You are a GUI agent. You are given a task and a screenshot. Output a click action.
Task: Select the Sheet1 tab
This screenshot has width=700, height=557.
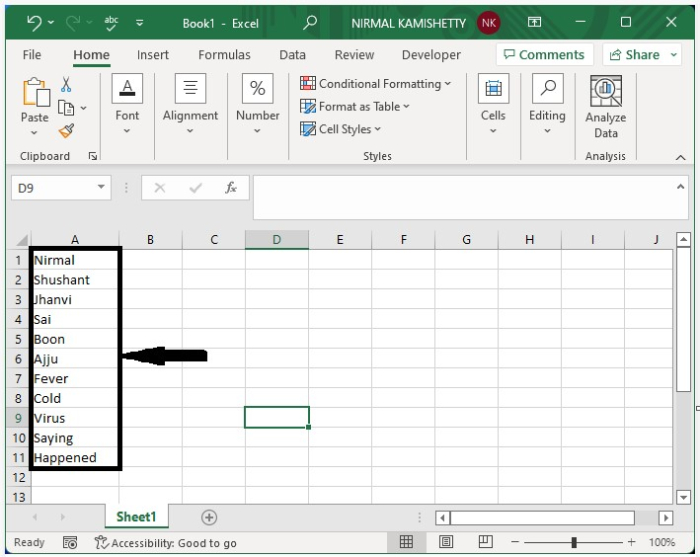[x=136, y=517]
